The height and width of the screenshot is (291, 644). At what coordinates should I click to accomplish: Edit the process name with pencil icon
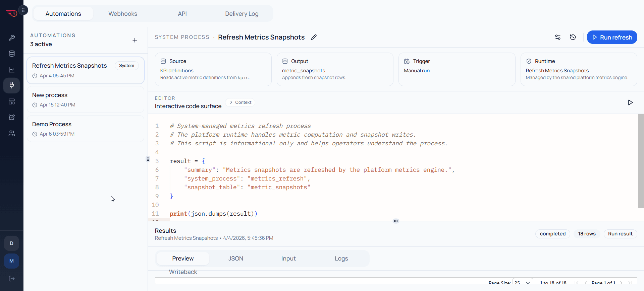point(314,37)
